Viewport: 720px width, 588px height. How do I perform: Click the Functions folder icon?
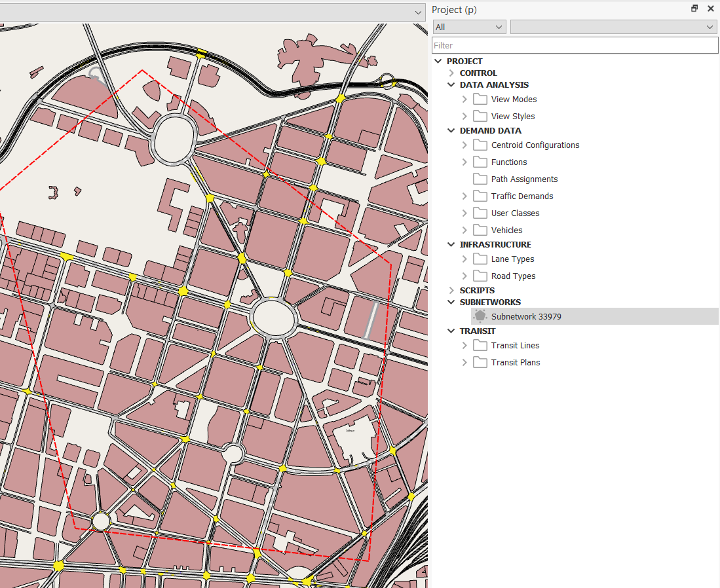coord(479,162)
